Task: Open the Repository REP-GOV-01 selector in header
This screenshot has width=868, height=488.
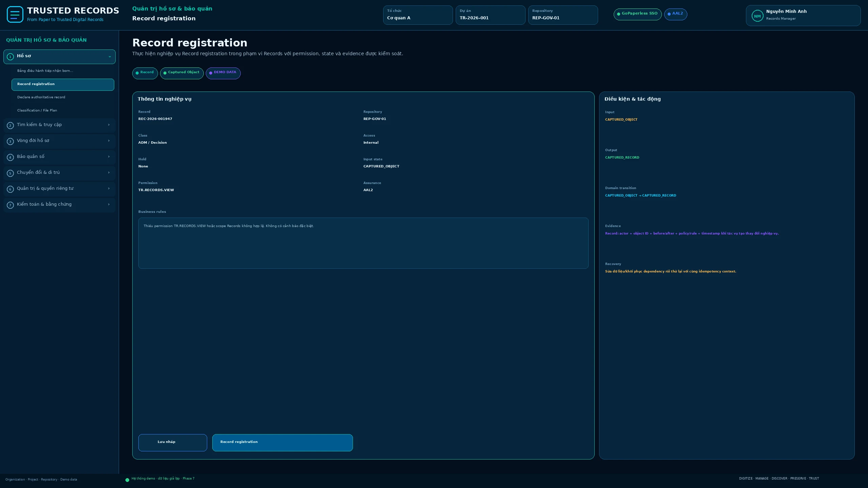Action: (563, 15)
